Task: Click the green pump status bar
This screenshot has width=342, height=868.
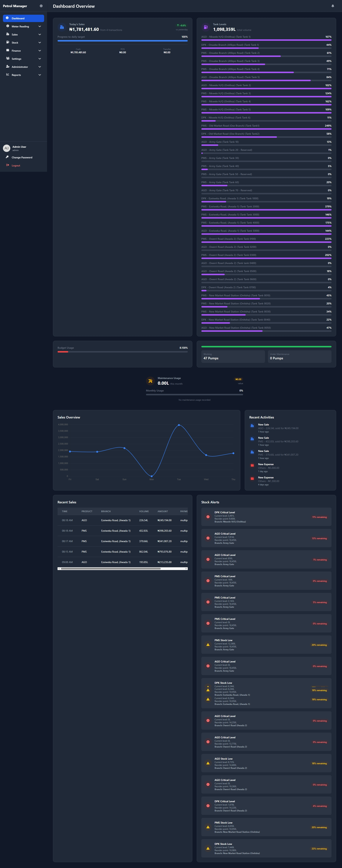Action: tap(266, 346)
